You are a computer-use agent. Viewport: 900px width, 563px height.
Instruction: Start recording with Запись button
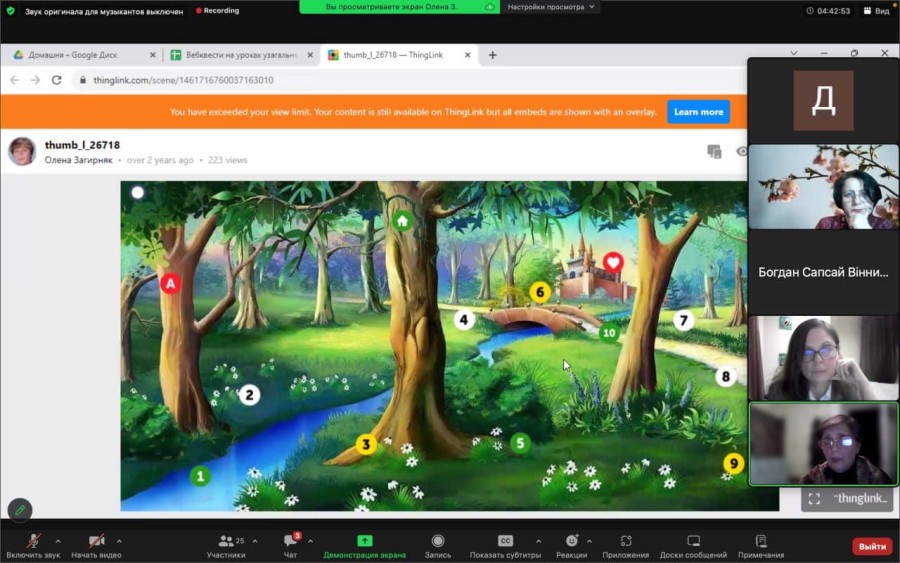(438, 546)
